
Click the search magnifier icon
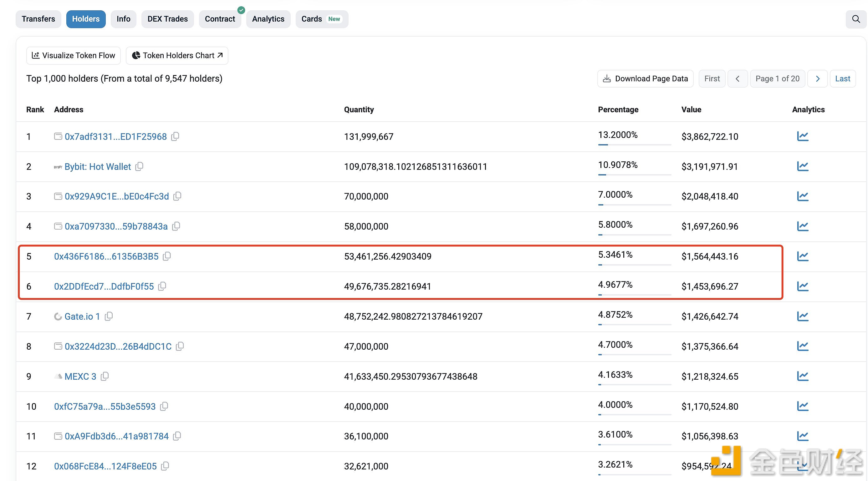pyautogui.click(x=856, y=19)
